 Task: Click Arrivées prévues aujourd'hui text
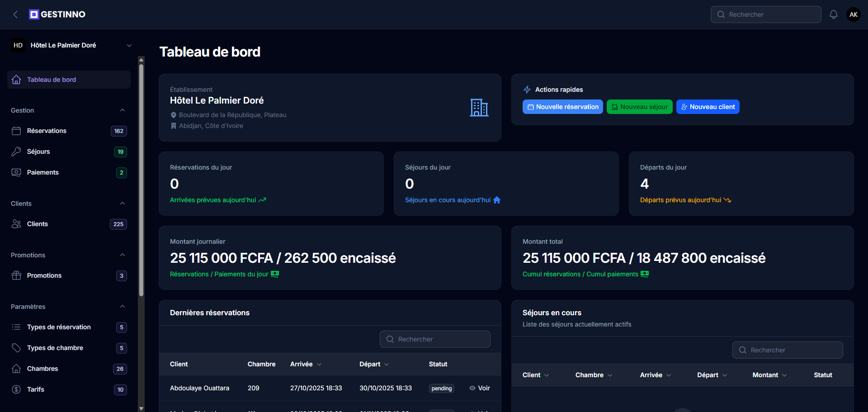[x=213, y=200]
